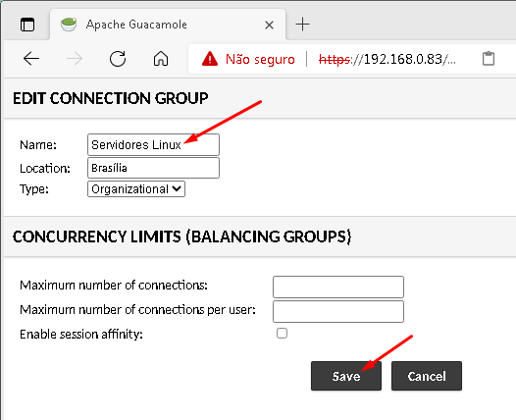Focus the maximum connections per user field

338,311
